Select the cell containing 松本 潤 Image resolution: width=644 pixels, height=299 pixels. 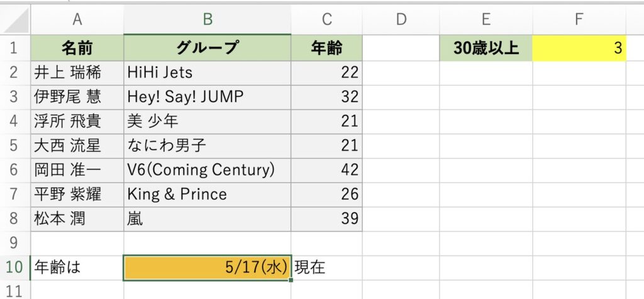[x=77, y=219]
